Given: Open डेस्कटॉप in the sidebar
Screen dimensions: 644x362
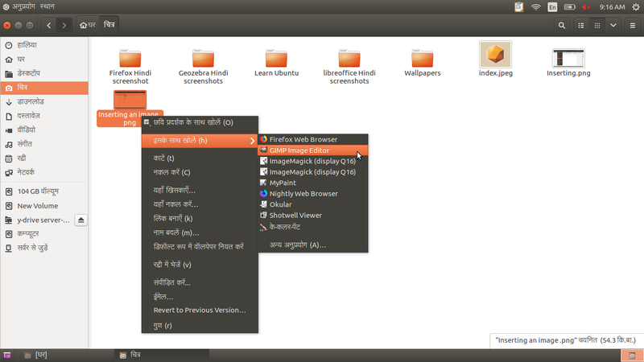Looking at the screenshot, I should point(44,73).
